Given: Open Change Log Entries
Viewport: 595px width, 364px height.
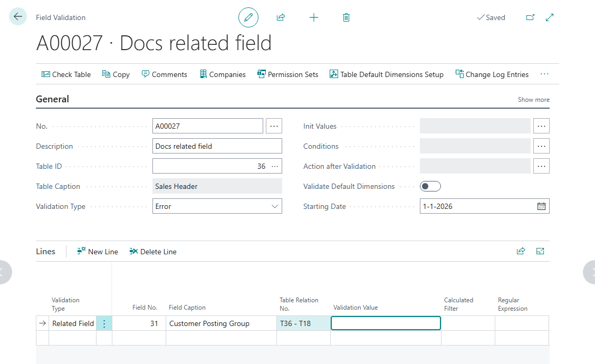Looking at the screenshot, I should [x=492, y=74].
